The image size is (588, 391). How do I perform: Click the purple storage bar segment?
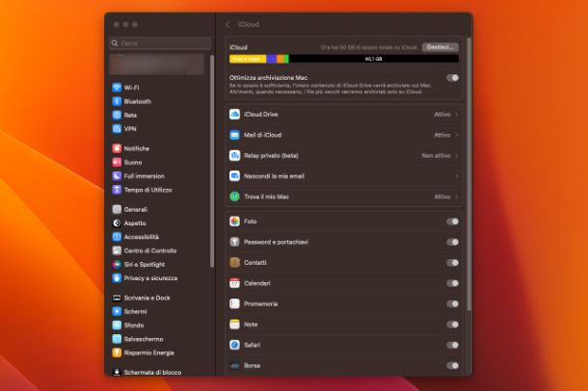click(x=272, y=59)
